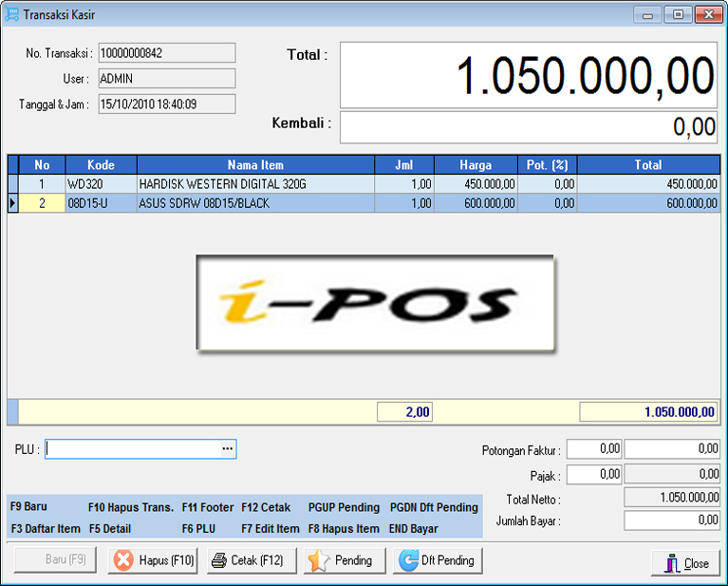Click the No column header
Image resolution: width=728 pixels, height=586 pixels.
point(42,165)
